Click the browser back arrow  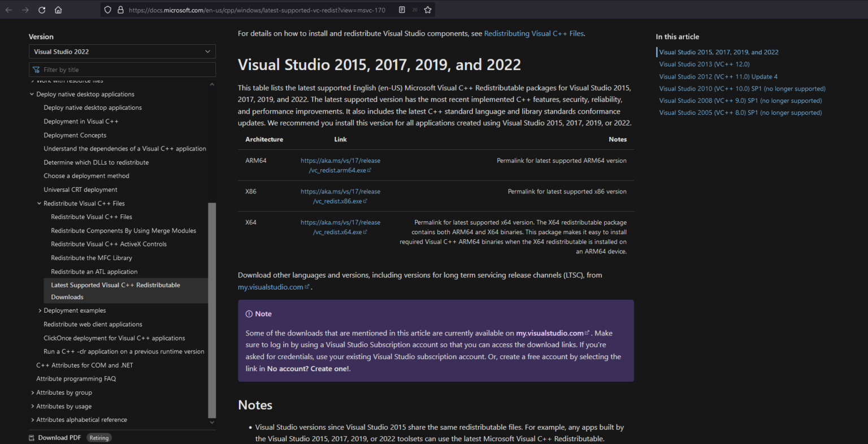[8, 10]
